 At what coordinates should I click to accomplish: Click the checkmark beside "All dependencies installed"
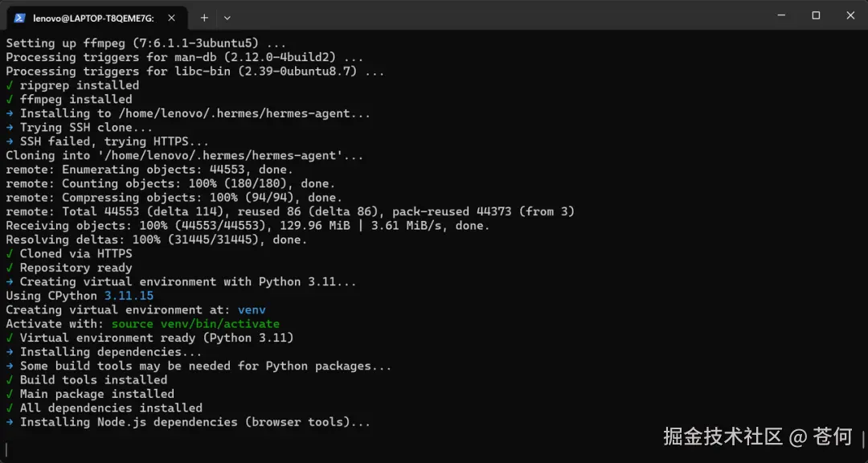coord(10,408)
